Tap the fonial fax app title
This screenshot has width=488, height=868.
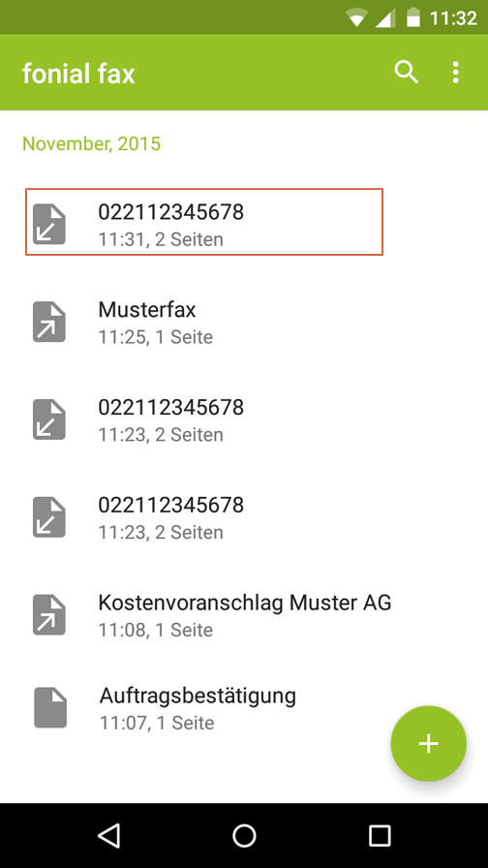tap(78, 73)
